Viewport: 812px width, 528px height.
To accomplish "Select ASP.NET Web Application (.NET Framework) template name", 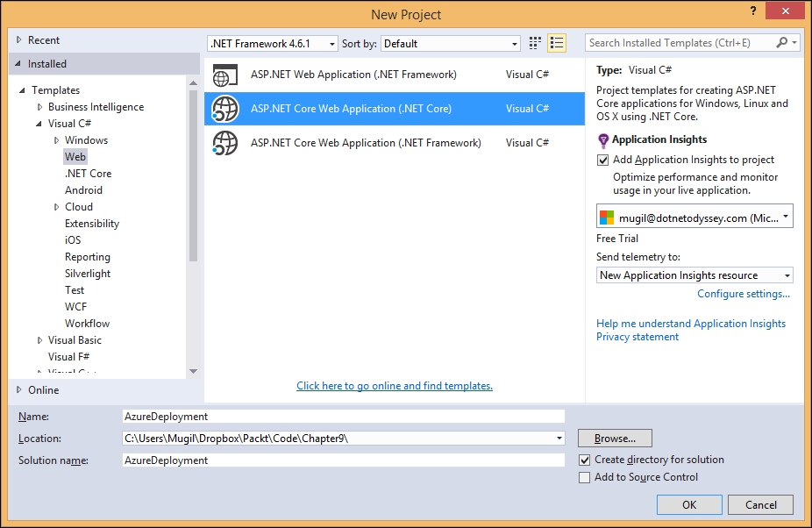I will 353,74.
